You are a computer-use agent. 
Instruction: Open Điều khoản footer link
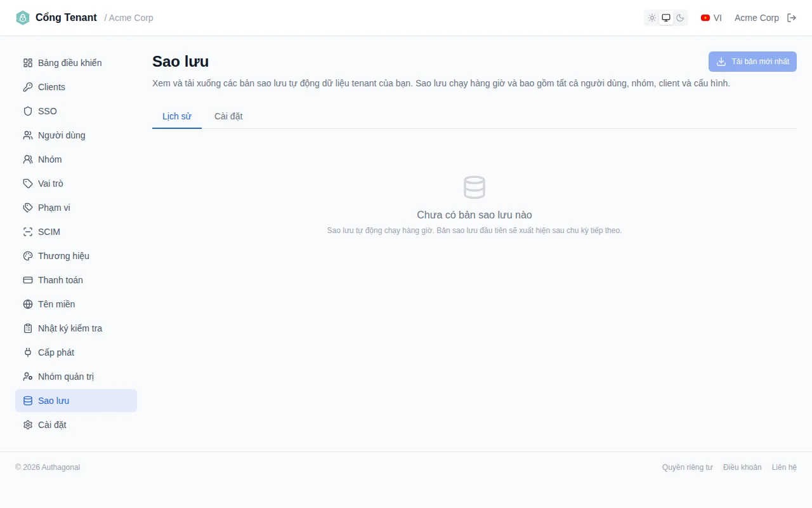(742, 467)
